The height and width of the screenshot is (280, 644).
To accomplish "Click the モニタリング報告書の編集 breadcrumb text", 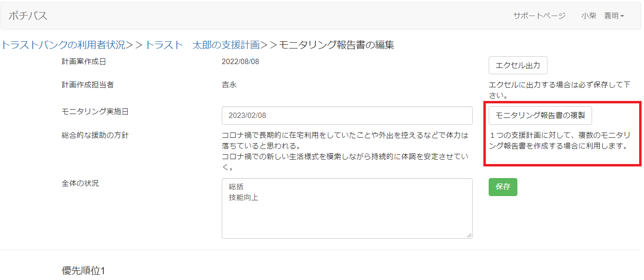I will pyautogui.click(x=336, y=45).
